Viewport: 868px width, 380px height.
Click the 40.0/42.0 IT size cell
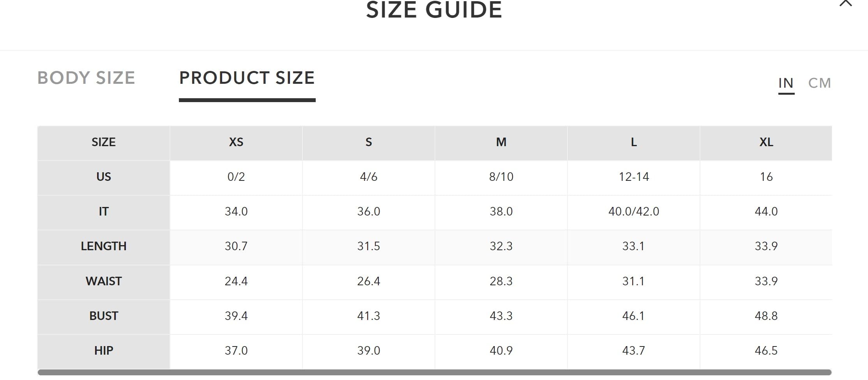point(634,212)
